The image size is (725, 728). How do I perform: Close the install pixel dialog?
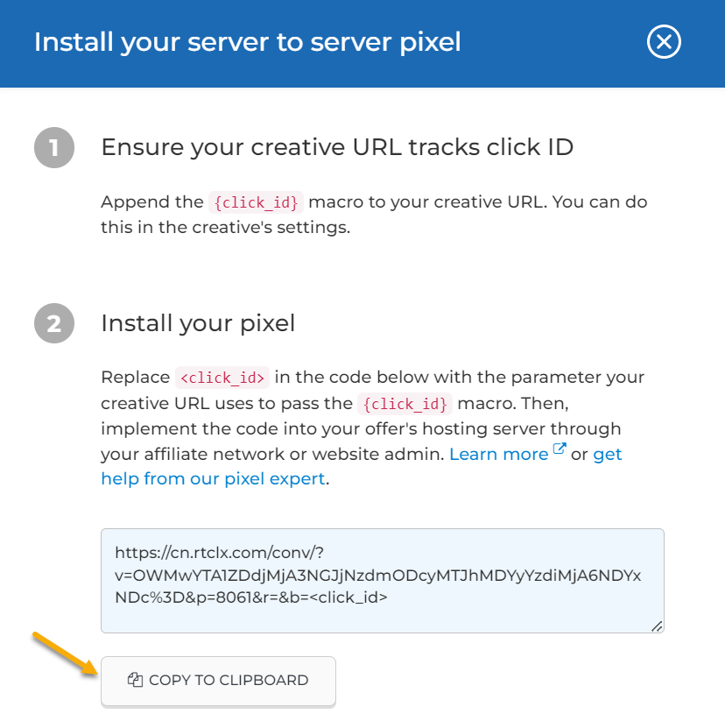click(x=664, y=42)
